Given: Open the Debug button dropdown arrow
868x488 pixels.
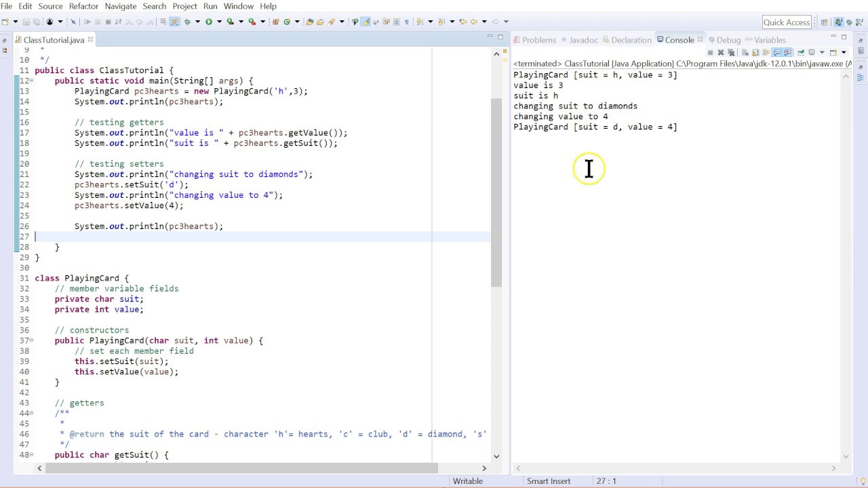Looking at the screenshot, I should click(x=197, y=22).
